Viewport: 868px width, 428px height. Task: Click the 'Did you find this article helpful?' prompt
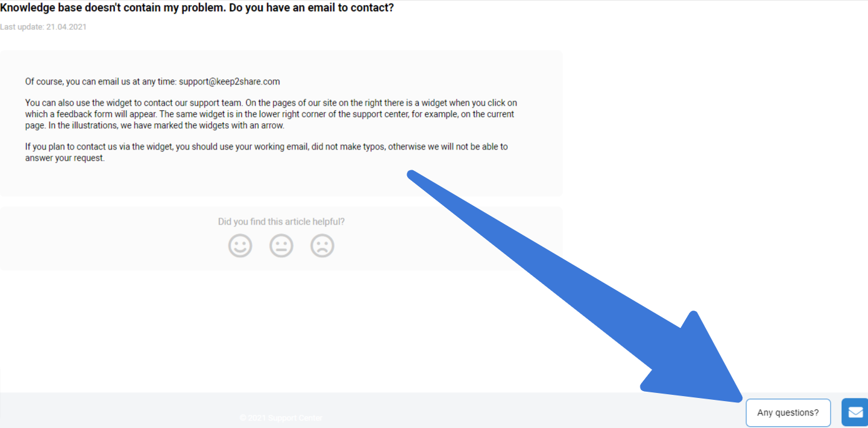point(281,222)
